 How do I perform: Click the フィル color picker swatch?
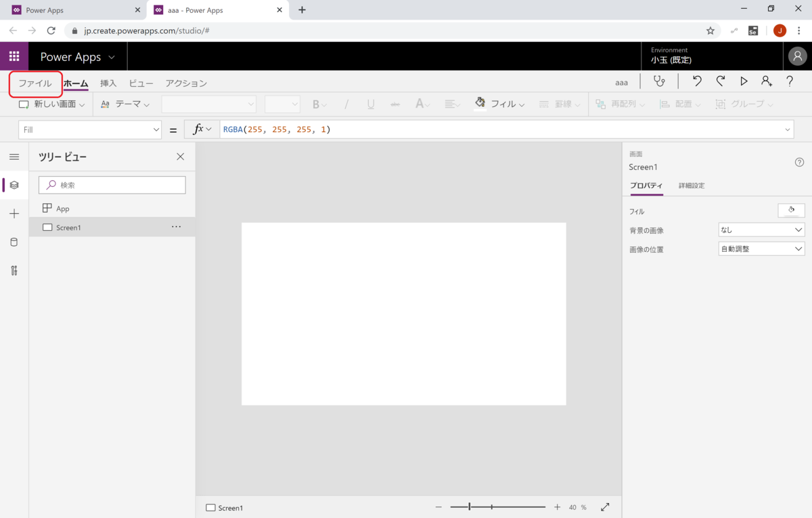tap(791, 211)
